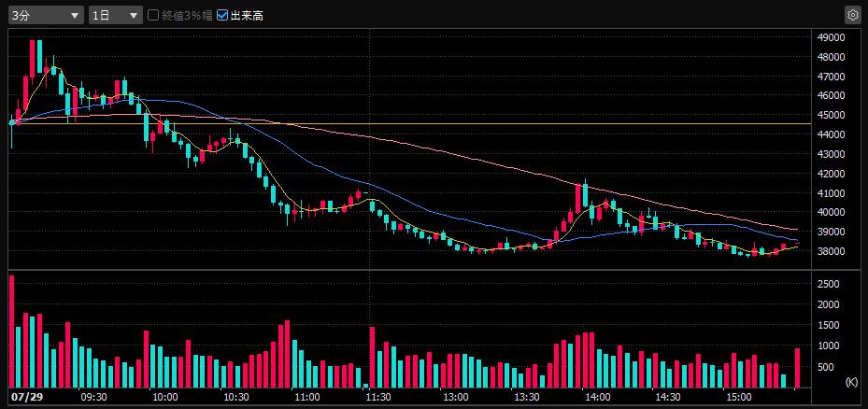Click the 09:30 time axis label
868x409 pixels.
[x=93, y=397]
